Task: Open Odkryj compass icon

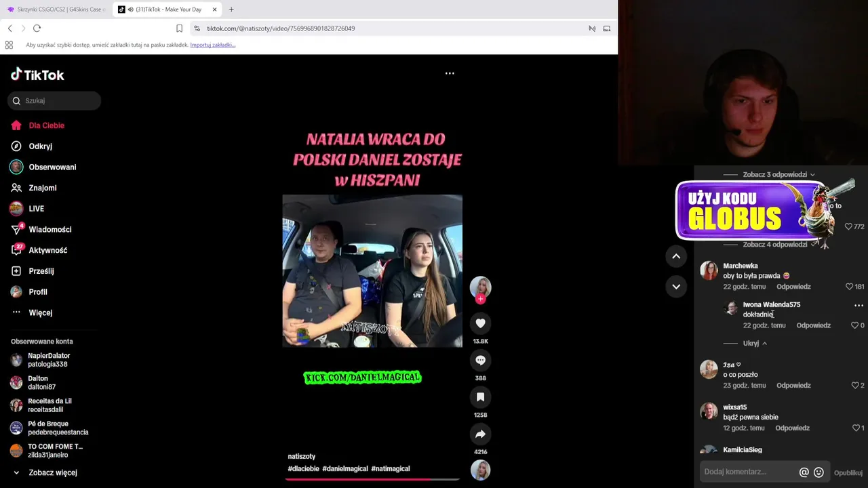Action: pyautogui.click(x=16, y=146)
